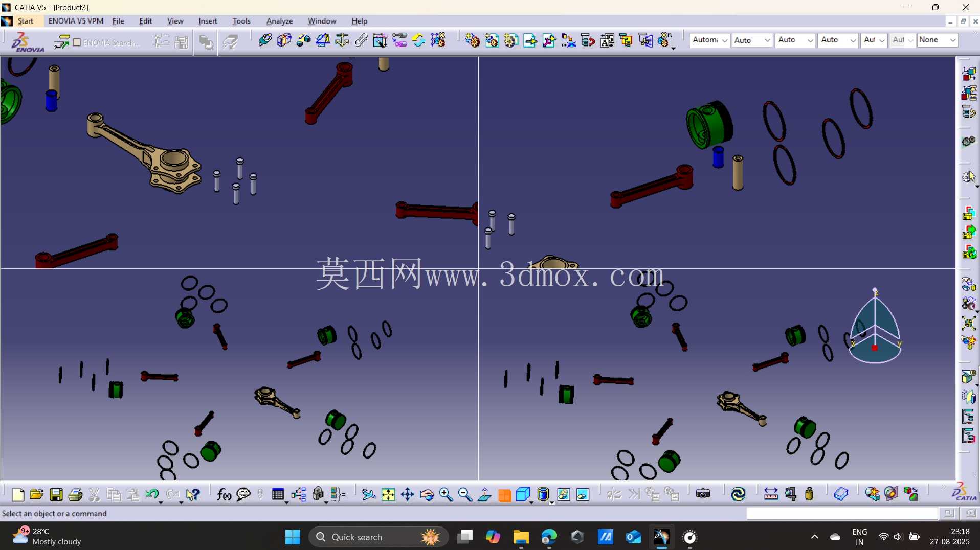Viewport: 980px width, 550px height.
Task: Show hidden system tray icons
Action: point(814,537)
